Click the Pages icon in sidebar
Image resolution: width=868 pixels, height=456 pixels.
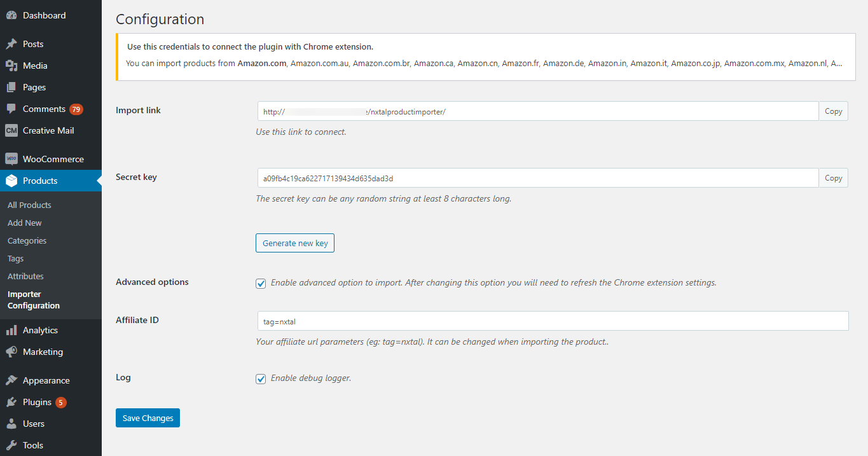pyautogui.click(x=11, y=87)
